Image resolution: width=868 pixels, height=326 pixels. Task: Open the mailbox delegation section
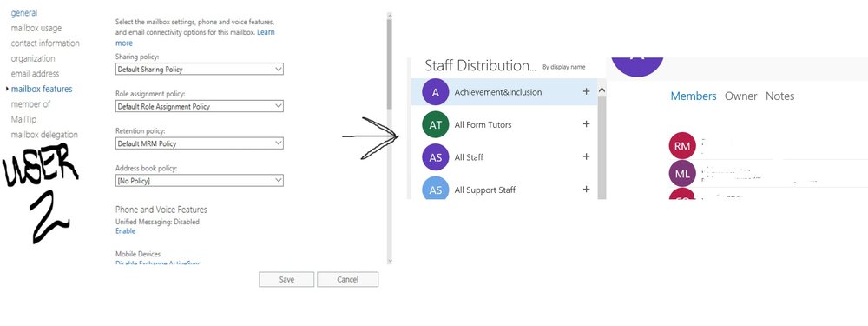pyautogui.click(x=44, y=135)
